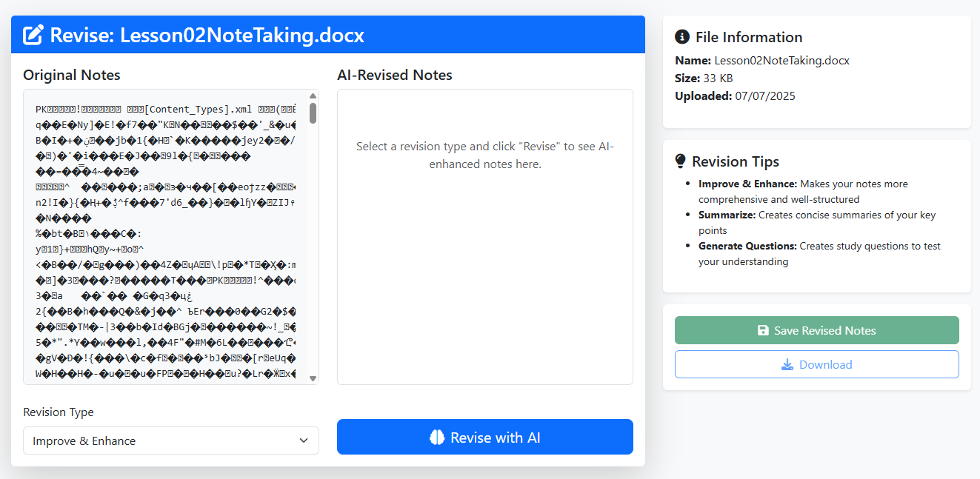Click the Original Notes scrollbar down arrow
This screenshot has width=980, height=479.
click(313, 378)
